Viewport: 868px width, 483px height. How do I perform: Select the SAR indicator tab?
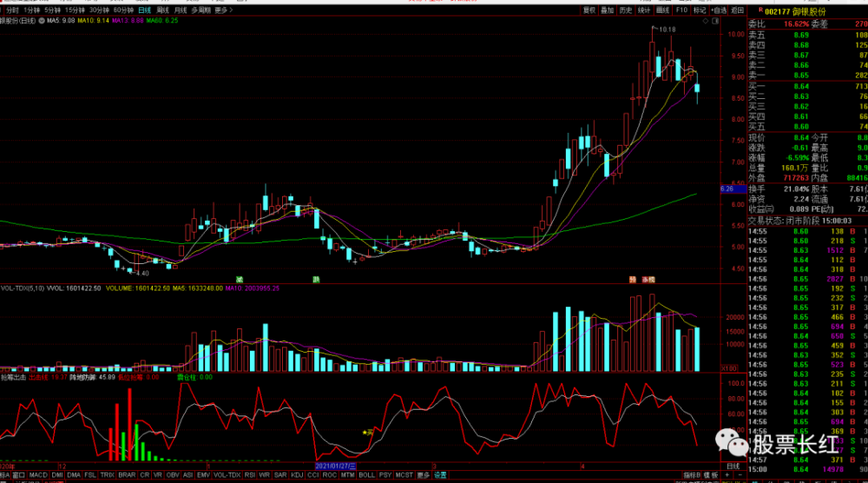[280, 475]
